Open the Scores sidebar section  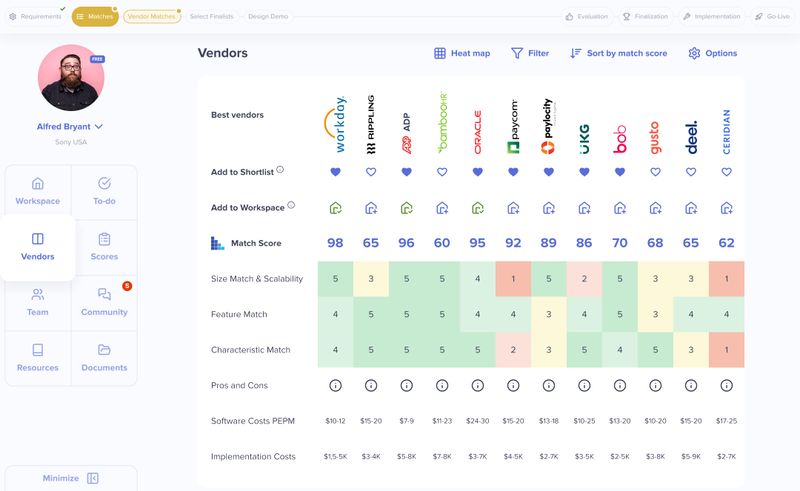click(104, 248)
